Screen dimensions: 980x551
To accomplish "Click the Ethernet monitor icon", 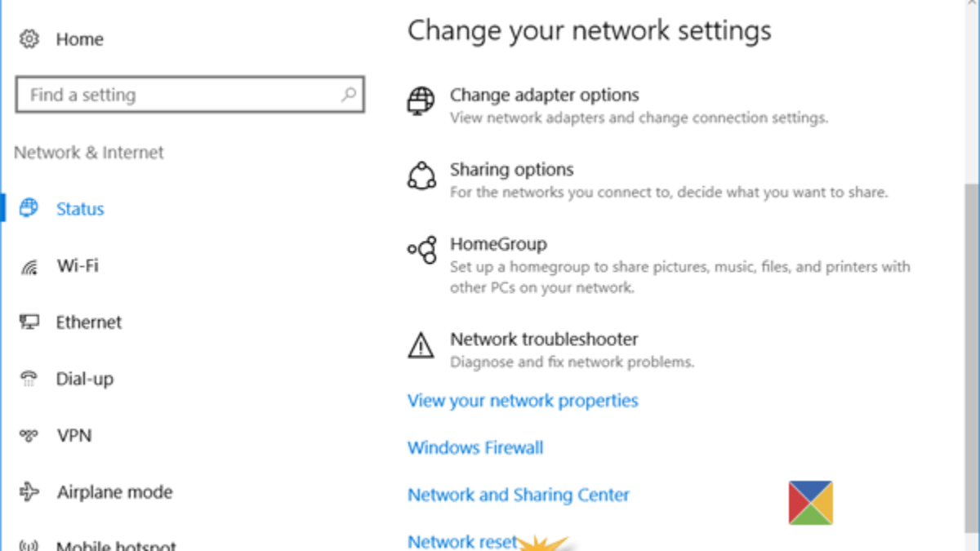I will (29, 322).
